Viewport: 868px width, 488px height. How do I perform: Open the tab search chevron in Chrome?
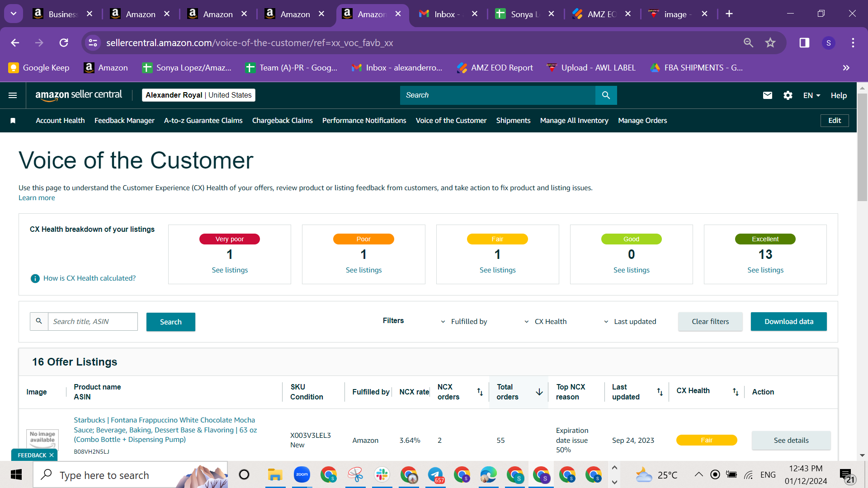coord(14,14)
